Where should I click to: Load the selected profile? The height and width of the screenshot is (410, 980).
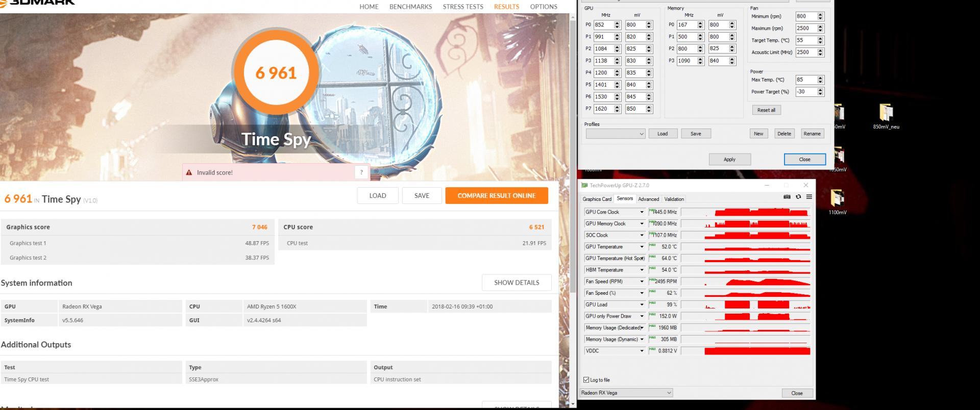pos(663,134)
